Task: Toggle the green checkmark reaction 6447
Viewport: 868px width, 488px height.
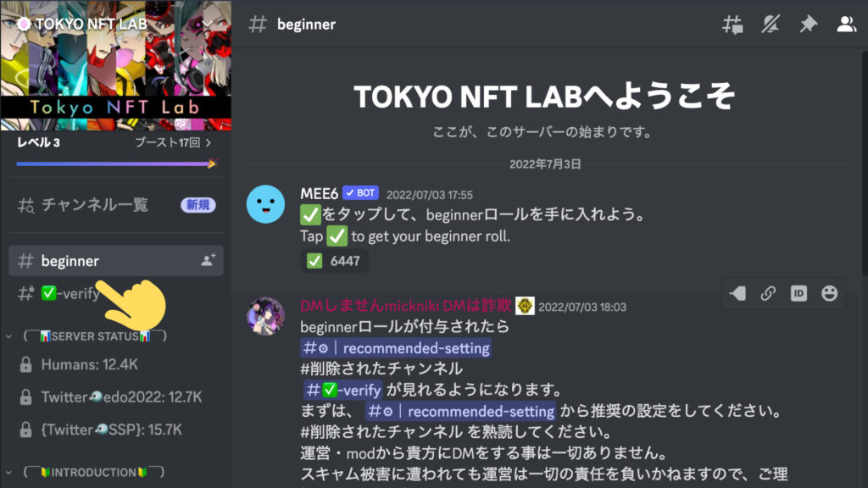Action: 334,261
